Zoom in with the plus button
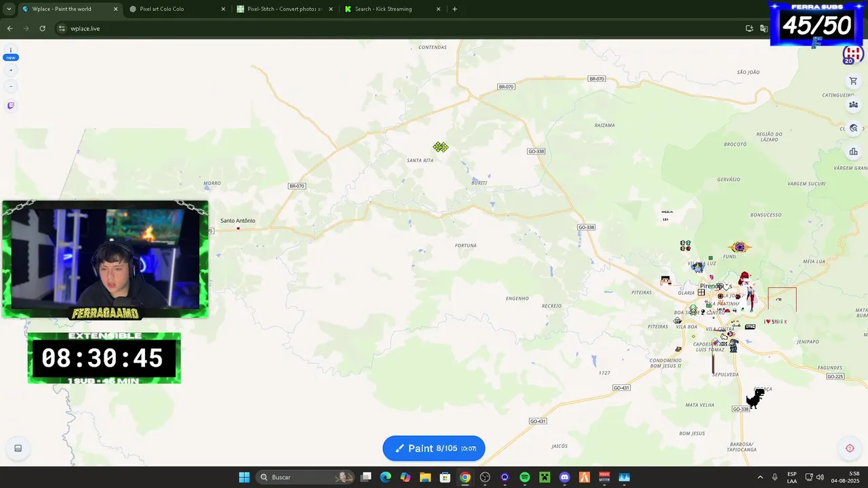The height and width of the screenshot is (488, 868). [11, 70]
